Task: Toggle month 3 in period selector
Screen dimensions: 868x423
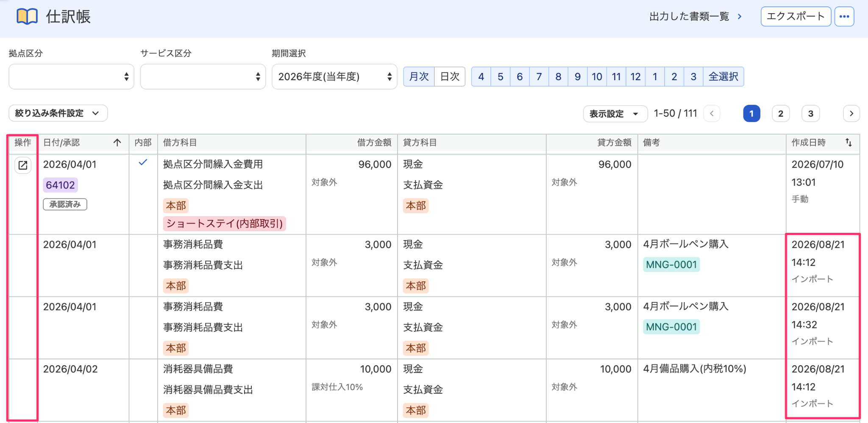Action: [693, 76]
